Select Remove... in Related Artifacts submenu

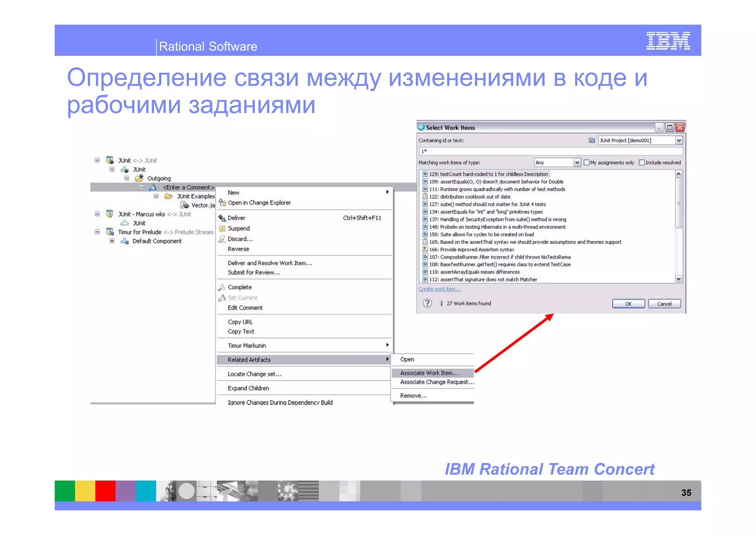[x=433, y=395]
